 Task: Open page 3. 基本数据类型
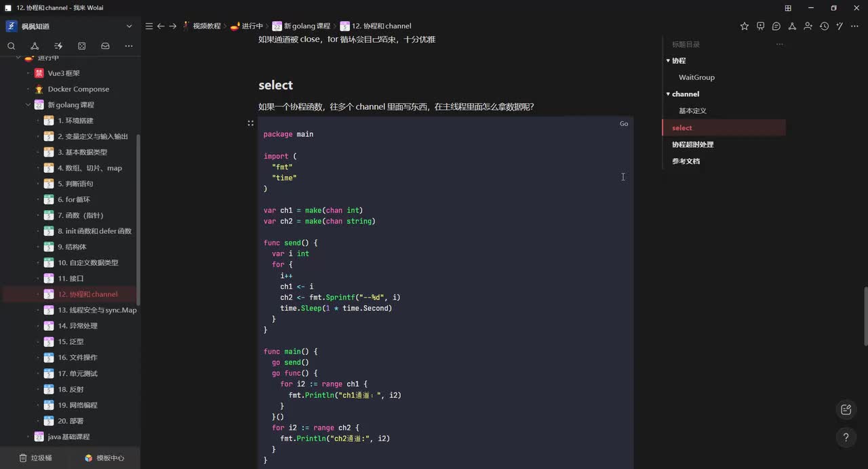pyautogui.click(x=82, y=152)
